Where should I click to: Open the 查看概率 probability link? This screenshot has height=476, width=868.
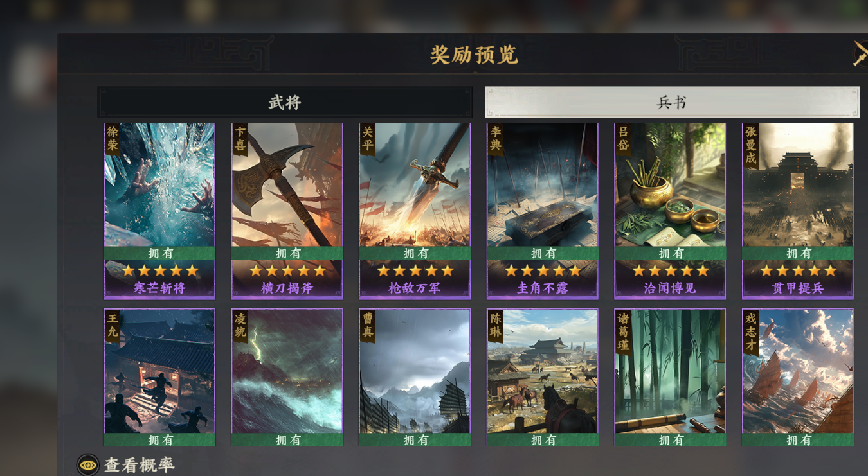click(140, 465)
